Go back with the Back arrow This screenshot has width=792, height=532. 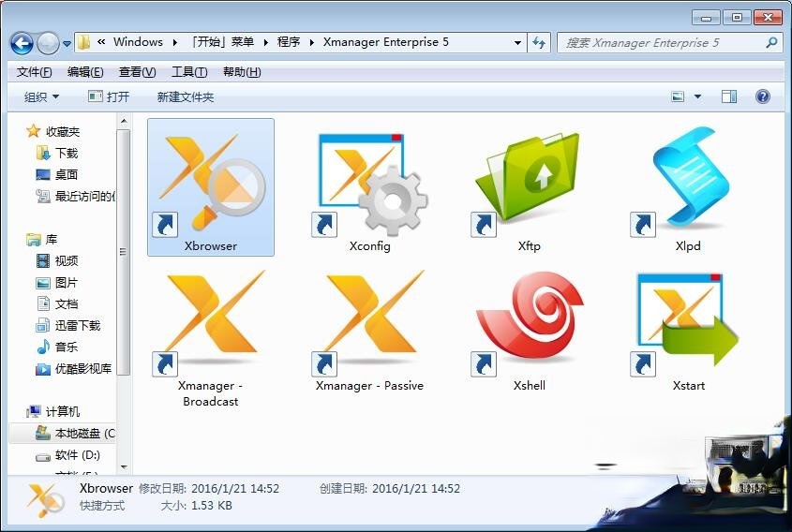(22, 43)
